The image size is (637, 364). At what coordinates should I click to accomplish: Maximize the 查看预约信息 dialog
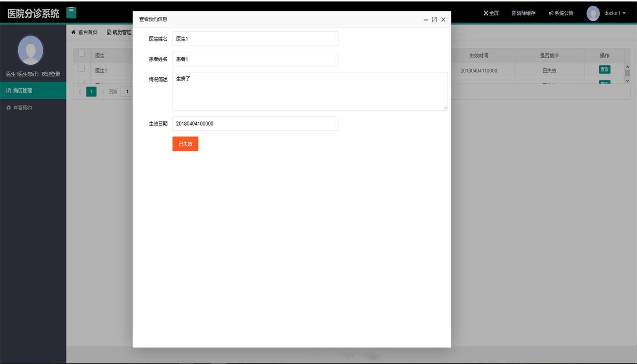point(435,20)
